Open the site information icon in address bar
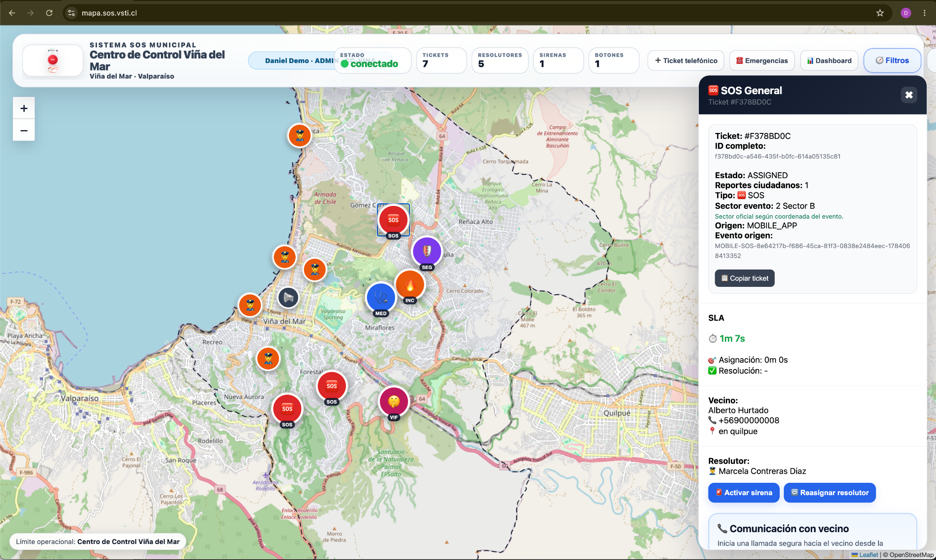Image resolution: width=936 pixels, height=560 pixels. point(71,13)
